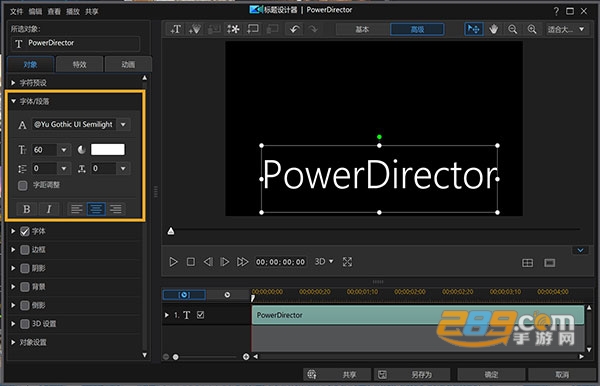Screen dimensions: 600x386
Task: Redo the last undone change
Action: click(313, 29)
